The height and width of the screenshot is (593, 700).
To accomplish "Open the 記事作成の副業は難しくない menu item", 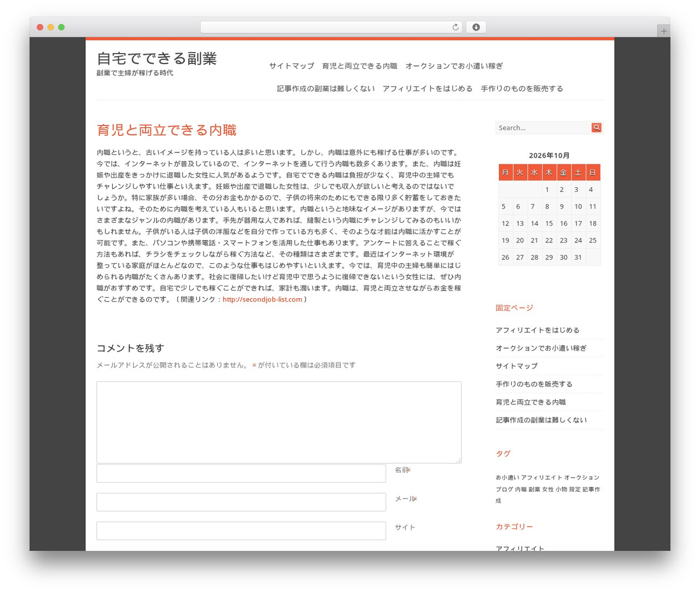I will pyautogui.click(x=326, y=89).
